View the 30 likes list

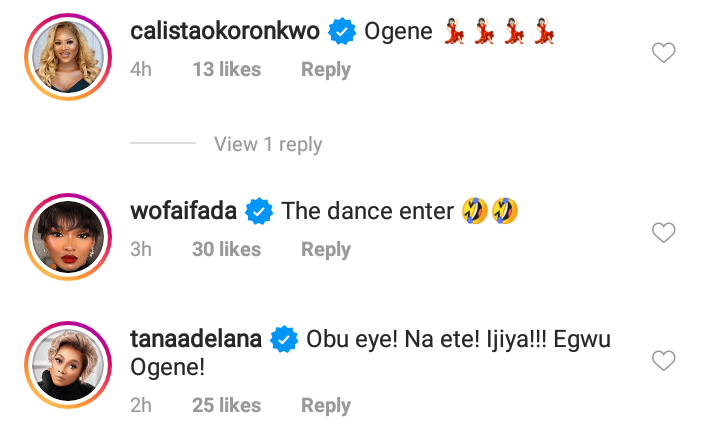(x=226, y=250)
